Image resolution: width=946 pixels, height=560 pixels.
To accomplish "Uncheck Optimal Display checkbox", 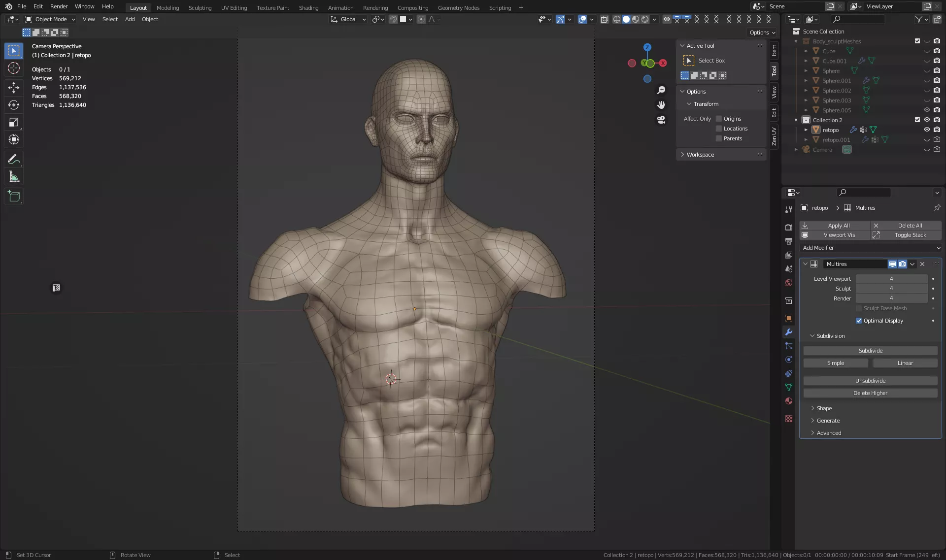I will [x=859, y=321].
